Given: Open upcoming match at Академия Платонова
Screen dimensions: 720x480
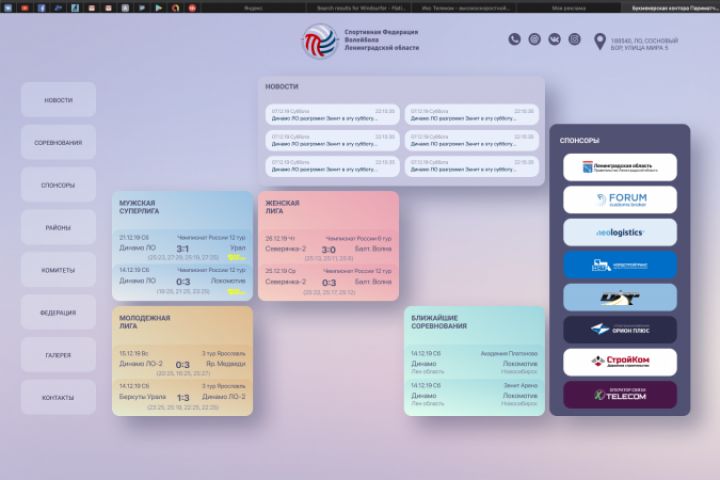Looking at the screenshot, I should [x=474, y=362].
